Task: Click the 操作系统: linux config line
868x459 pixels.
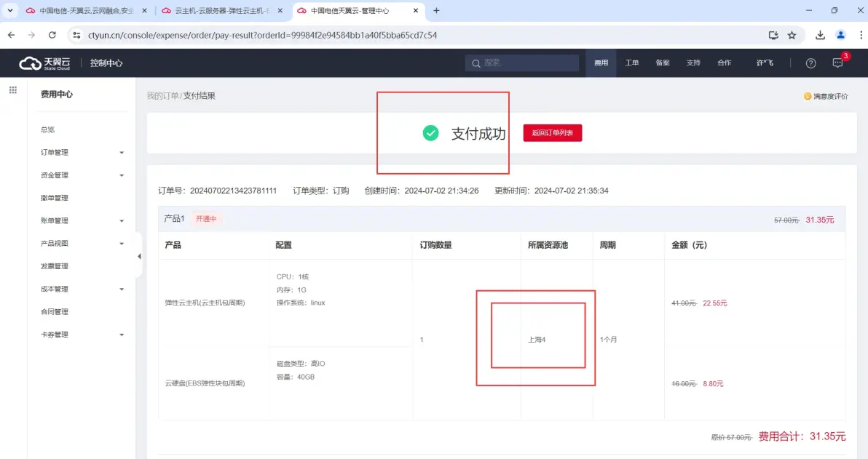Action: [301, 303]
